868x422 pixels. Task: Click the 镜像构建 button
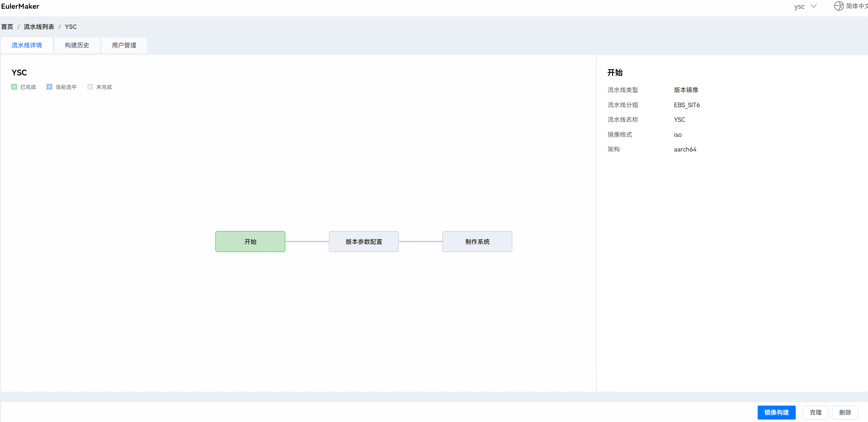pos(776,412)
